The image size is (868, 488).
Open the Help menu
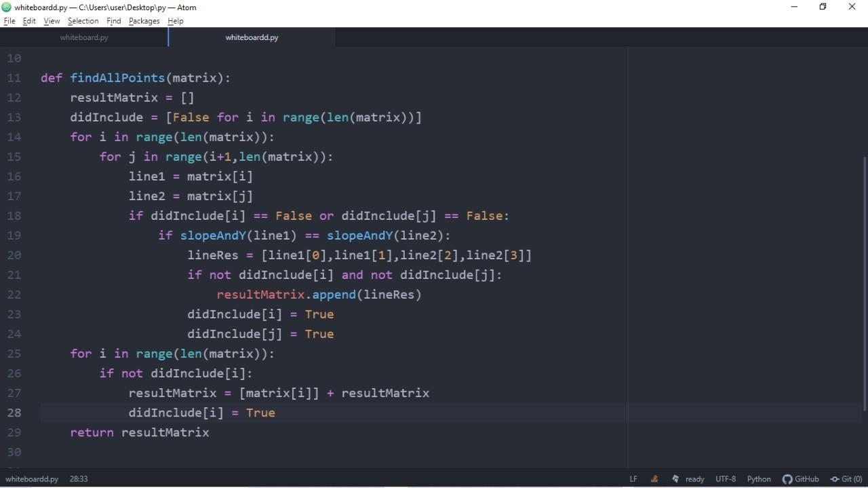point(175,21)
